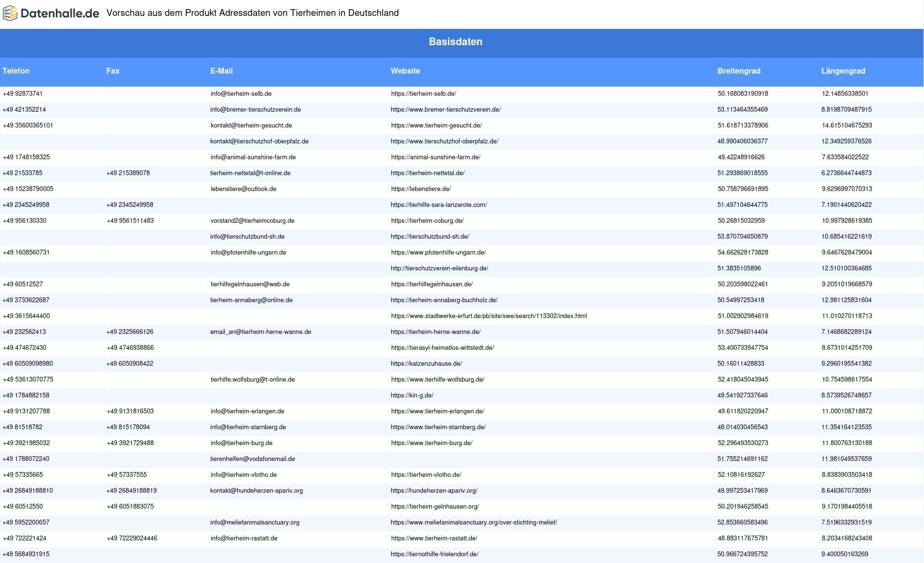Open https://kin-g.de/ link
The width and height of the screenshot is (924, 563).
point(412,396)
